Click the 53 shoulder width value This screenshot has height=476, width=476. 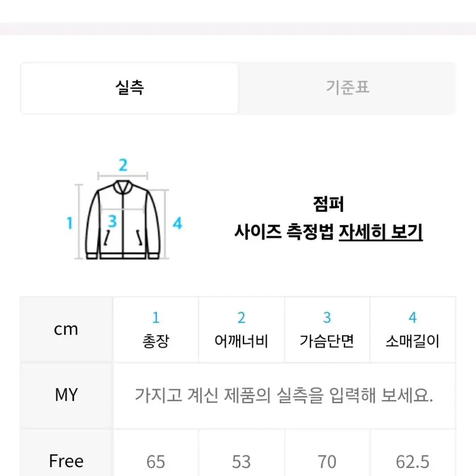241,462
